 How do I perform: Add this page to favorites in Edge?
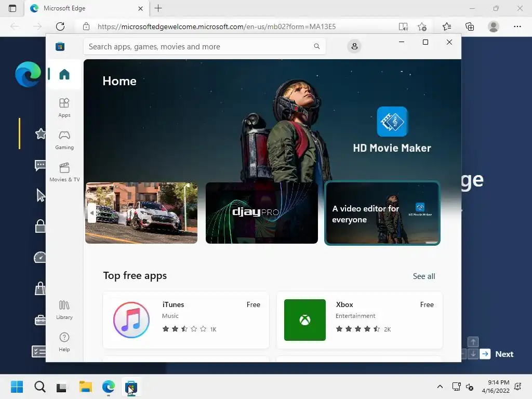tap(422, 26)
